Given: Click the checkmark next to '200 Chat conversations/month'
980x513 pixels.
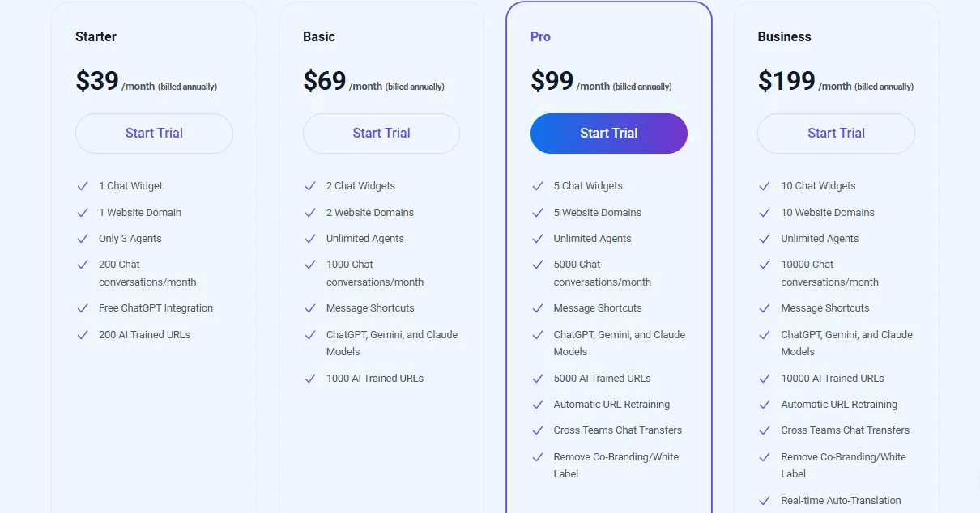Looking at the screenshot, I should click(x=83, y=265).
